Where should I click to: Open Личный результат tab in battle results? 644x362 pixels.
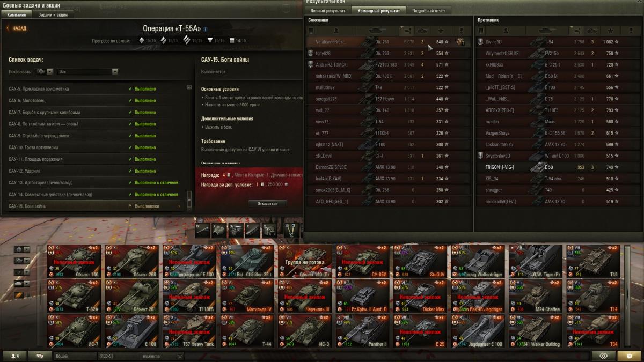pos(327,11)
